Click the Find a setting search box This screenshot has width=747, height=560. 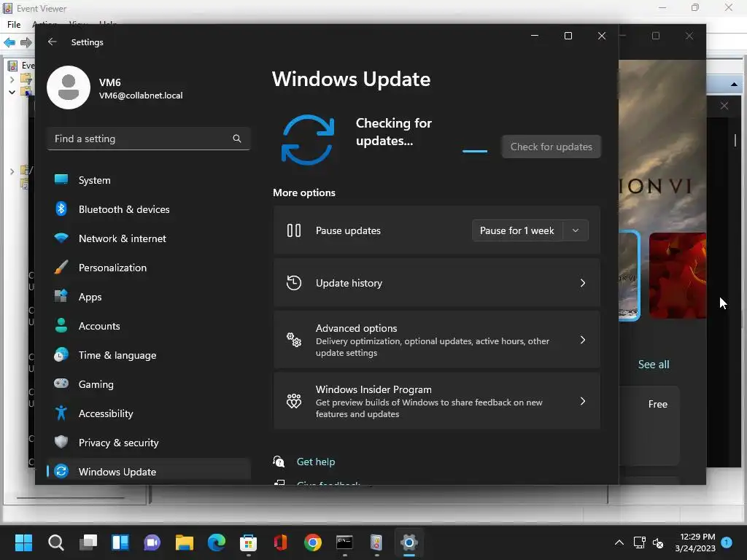pos(149,139)
